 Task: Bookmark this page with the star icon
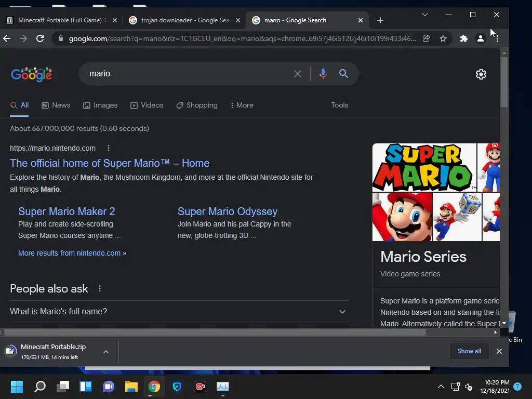click(x=443, y=38)
